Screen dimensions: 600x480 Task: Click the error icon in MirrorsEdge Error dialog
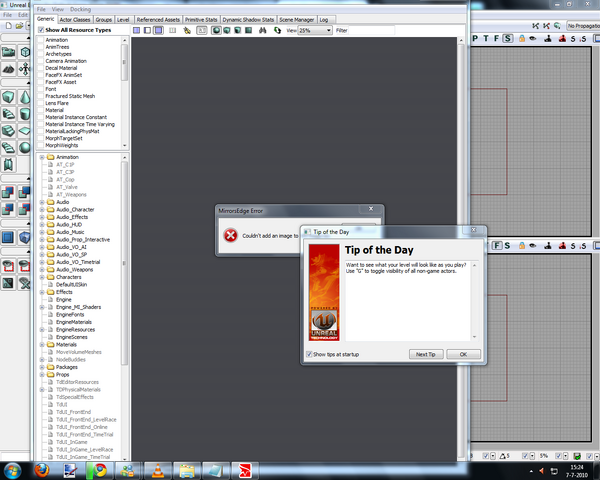(x=231, y=235)
